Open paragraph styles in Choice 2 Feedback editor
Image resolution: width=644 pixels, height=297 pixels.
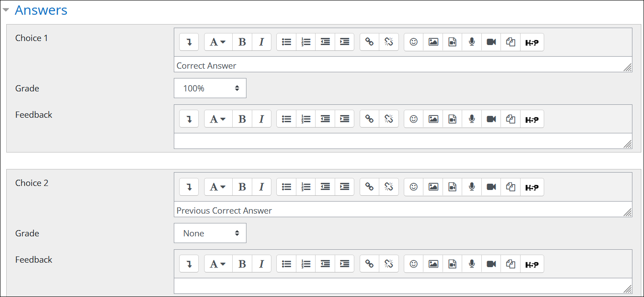(218, 264)
